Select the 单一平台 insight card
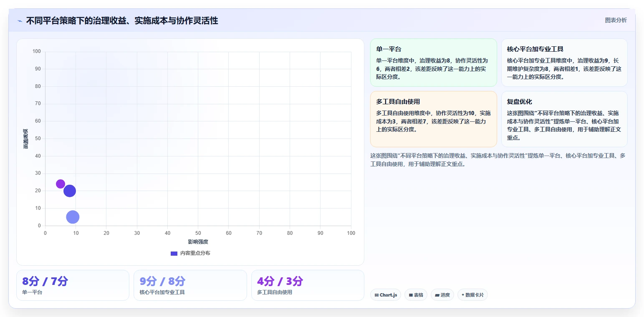Image resolution: width=644 pixels, height=317 pixels. [434, 63]
